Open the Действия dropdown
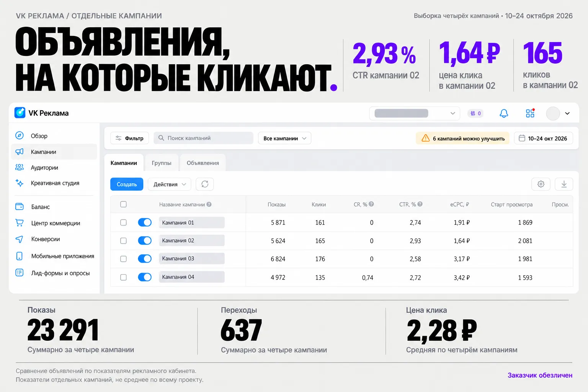The width and height of the screenshot is (588, 392). pos(169,184)
